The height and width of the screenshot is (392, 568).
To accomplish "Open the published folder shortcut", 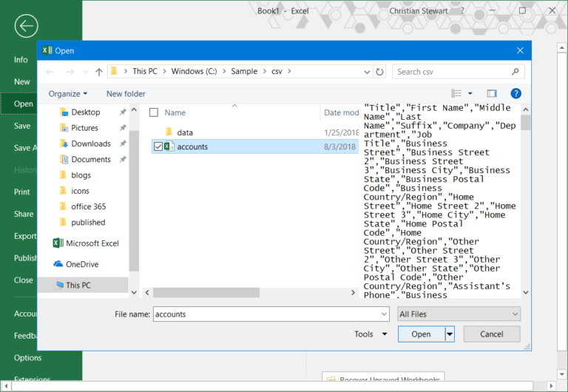I will click(88, 223).
